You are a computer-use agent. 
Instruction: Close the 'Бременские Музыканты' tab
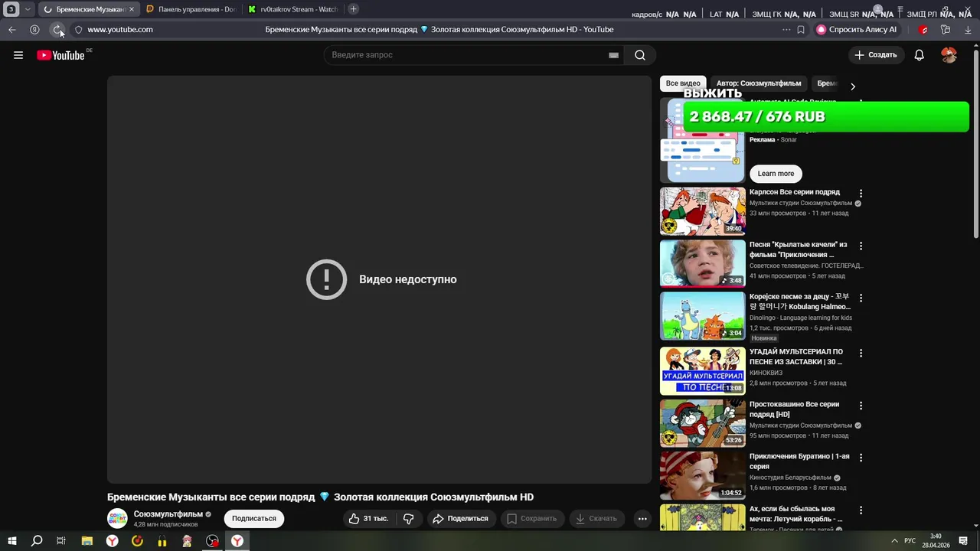click(132, 9)
